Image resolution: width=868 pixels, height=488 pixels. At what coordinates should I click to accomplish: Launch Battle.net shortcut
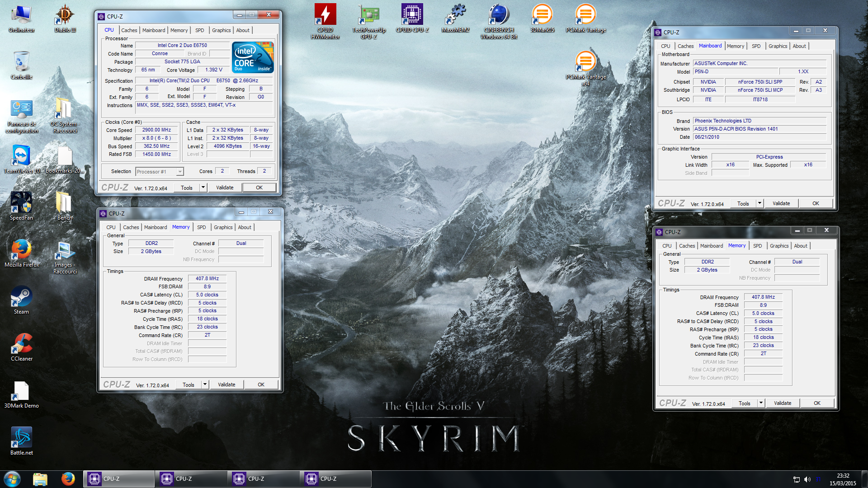pos(21,441)
